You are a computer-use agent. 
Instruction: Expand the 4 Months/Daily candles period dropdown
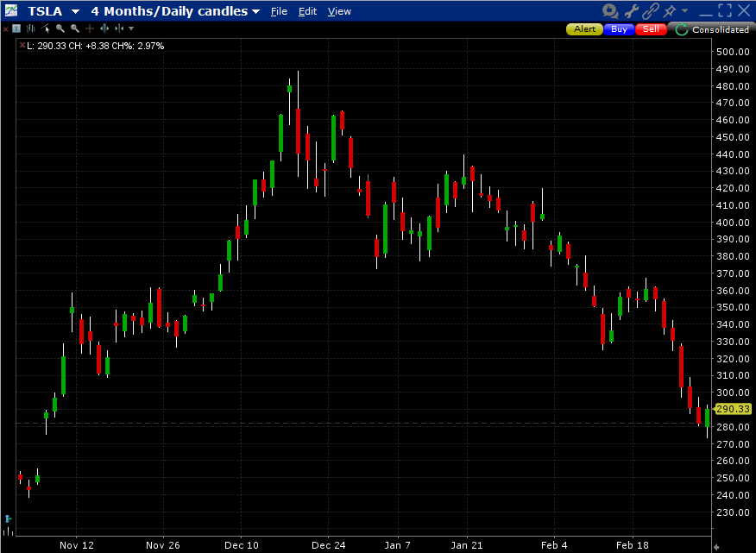(x=256, y=11)
